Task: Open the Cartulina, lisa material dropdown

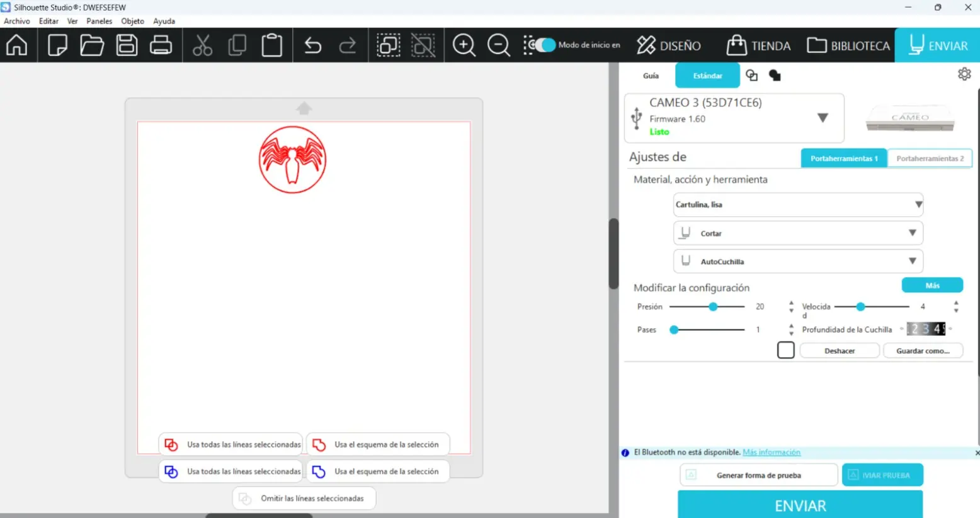Action: [x=798, y=205]
